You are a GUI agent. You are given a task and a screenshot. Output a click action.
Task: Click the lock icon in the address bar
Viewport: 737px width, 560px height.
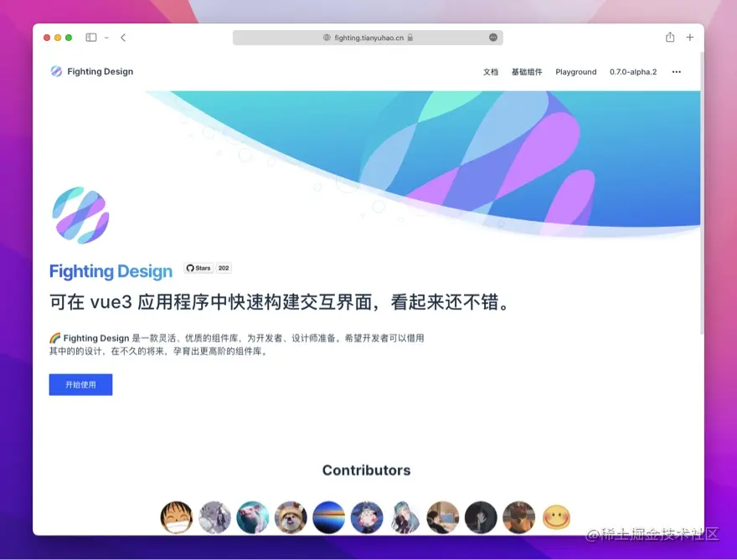click(409, 37)
